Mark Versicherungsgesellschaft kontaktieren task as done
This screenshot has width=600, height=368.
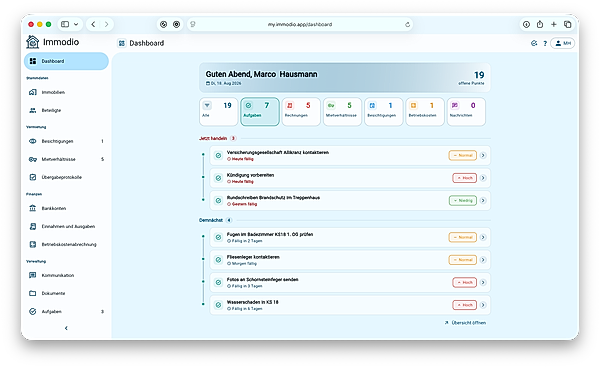coord(218,155)
